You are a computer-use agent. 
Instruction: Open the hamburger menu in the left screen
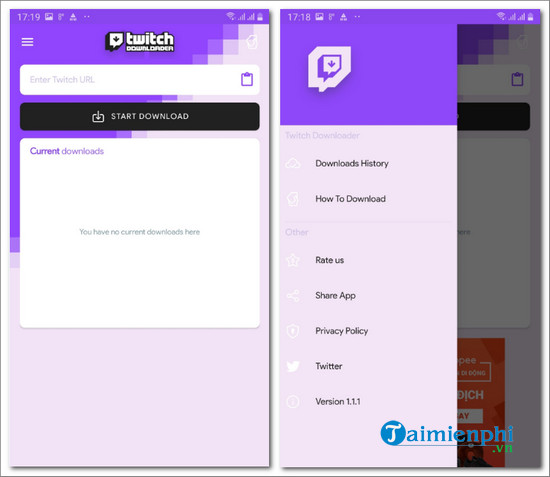(27, 42)
